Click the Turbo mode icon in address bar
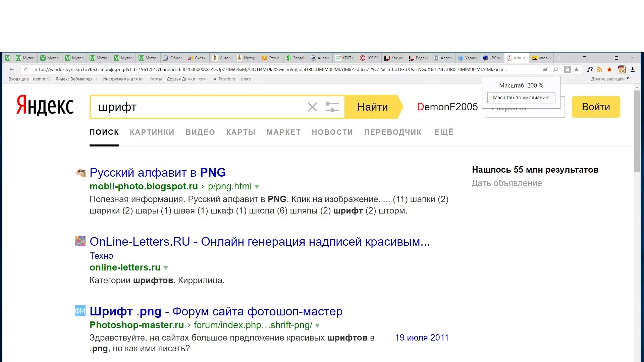Screen dimensions: 644x362 545,69
